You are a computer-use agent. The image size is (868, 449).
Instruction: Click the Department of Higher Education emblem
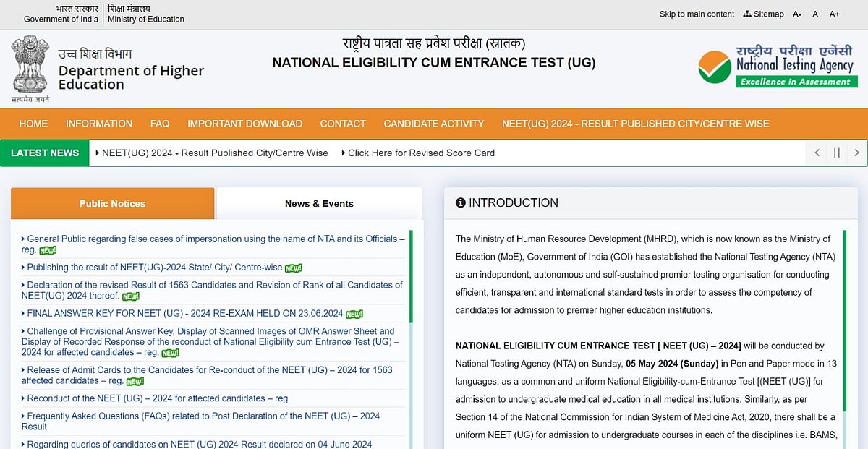coord(29,66)
